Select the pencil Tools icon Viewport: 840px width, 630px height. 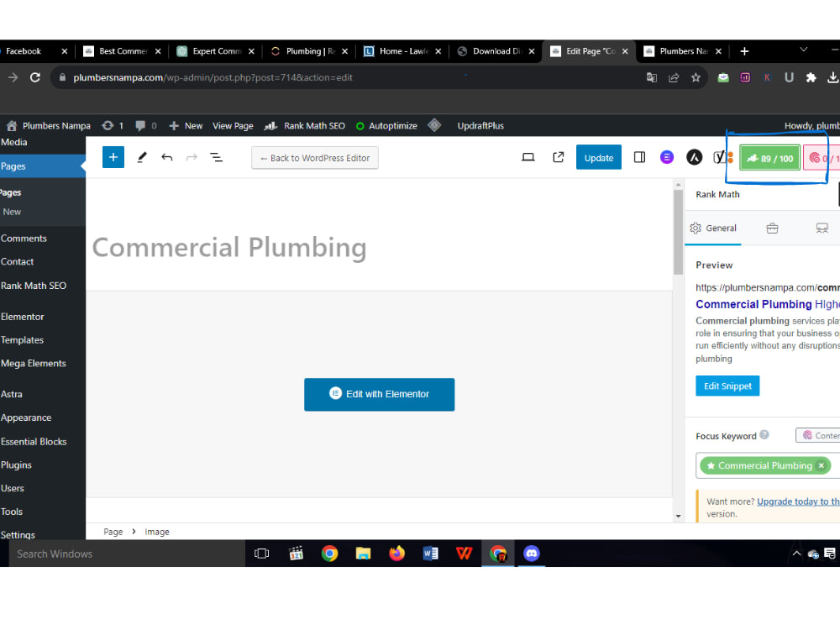point(142,158)
